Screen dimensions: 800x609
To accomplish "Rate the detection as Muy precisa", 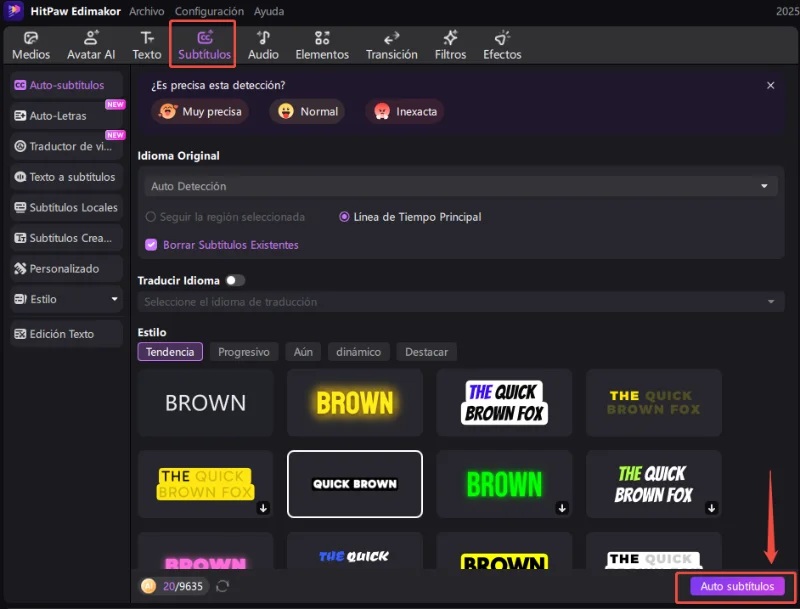I will 200,111.
